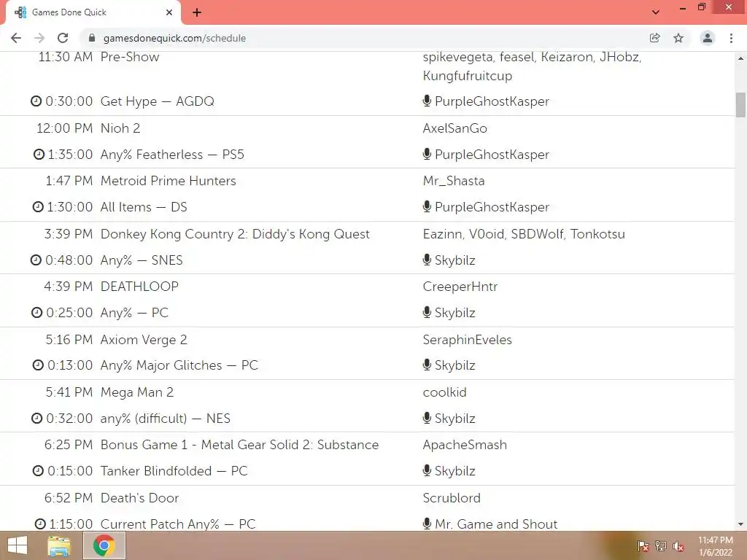The width and height of the screenshot is (747, 560).
Task: Click the 3:39 PM start time
Action: click(x=69, y=234)
